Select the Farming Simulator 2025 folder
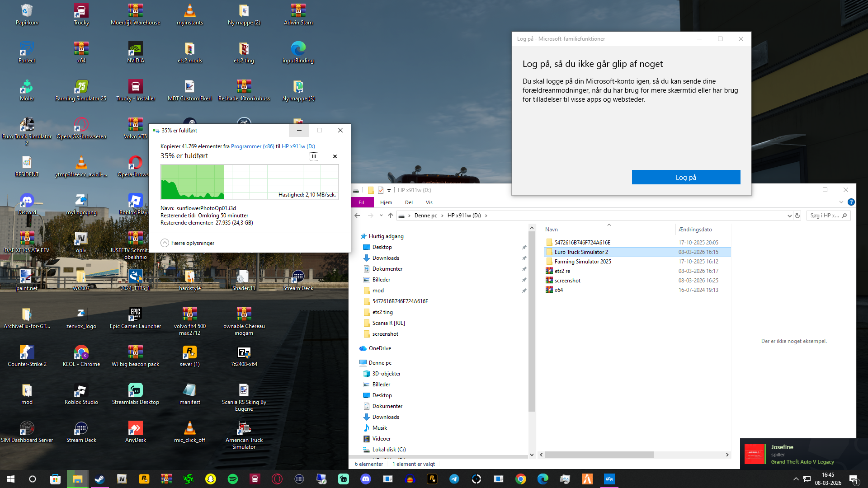This screenshot has height=488, width=868. point(582,262)
